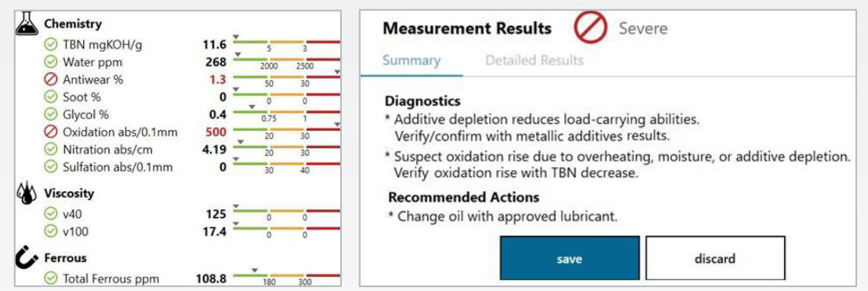This screenshot has height=291, width=868.
Task: Click the red alarm icon beside Antiwear %
Action: tap(52, 80)
